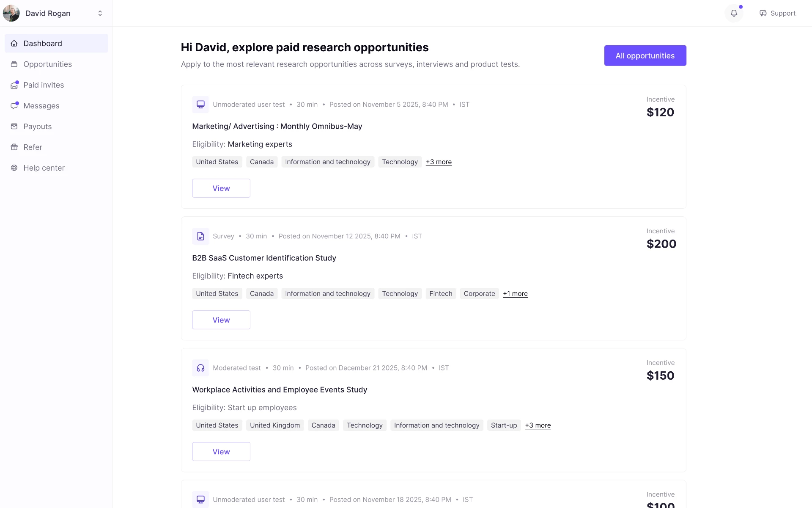Click 'Eligibility: Marketing experts' text
This screenshot has width=812, height=508.
pos(242,144)
